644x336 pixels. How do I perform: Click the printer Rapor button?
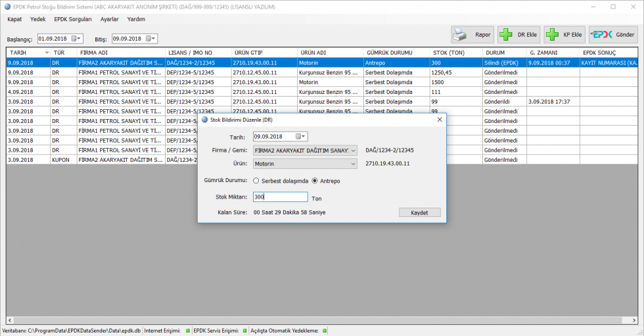point(472,35)
